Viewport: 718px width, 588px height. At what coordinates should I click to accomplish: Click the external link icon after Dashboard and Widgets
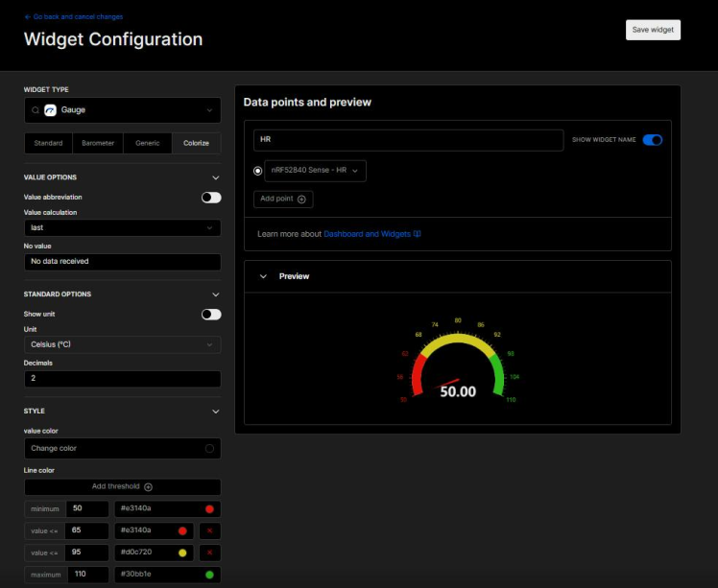click(418, 234)
